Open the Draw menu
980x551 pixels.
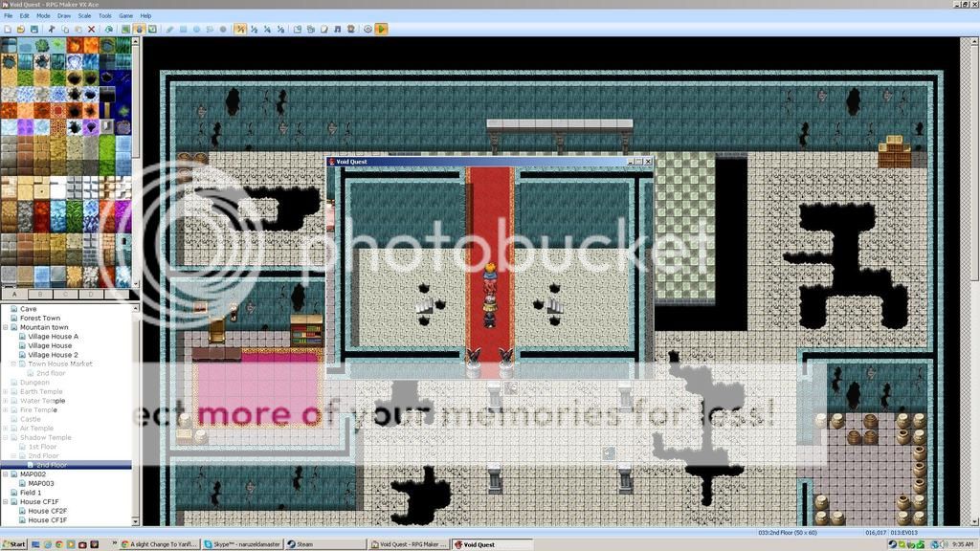point(64,15)
